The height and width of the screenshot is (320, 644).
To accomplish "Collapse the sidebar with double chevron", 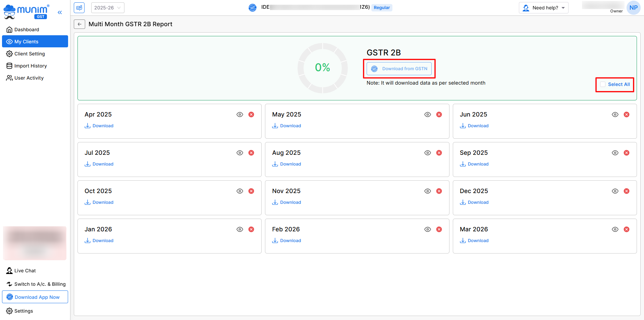I will [x=60, y=12].
